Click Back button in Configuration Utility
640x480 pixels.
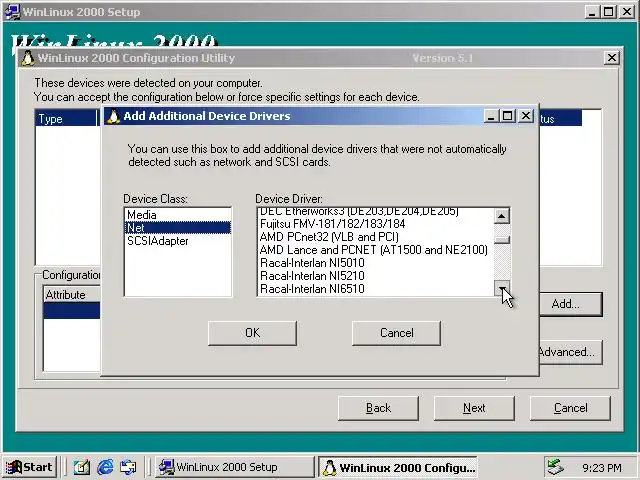378,408
